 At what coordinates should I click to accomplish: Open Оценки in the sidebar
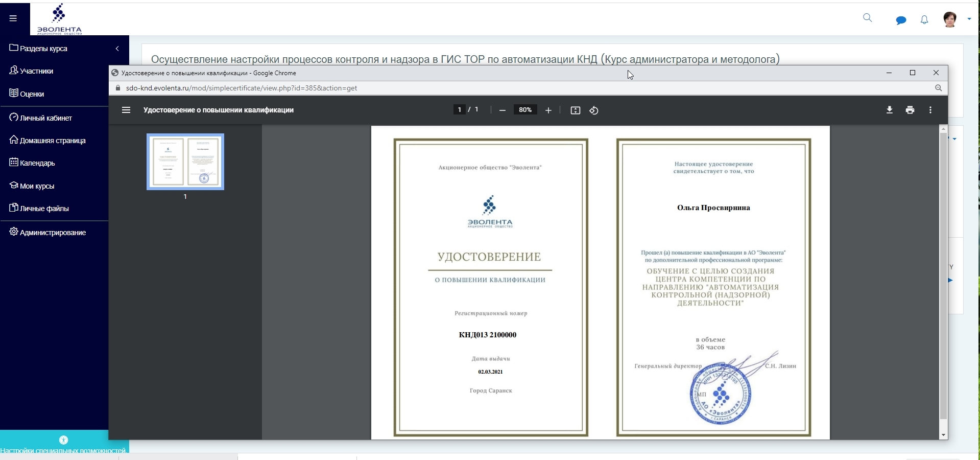point(27,94)
